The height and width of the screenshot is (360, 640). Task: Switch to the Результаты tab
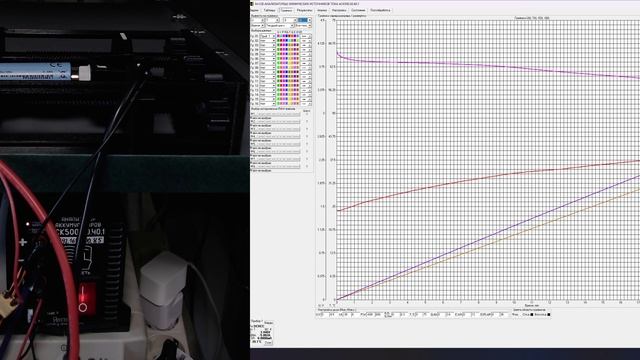pos(304,10)
